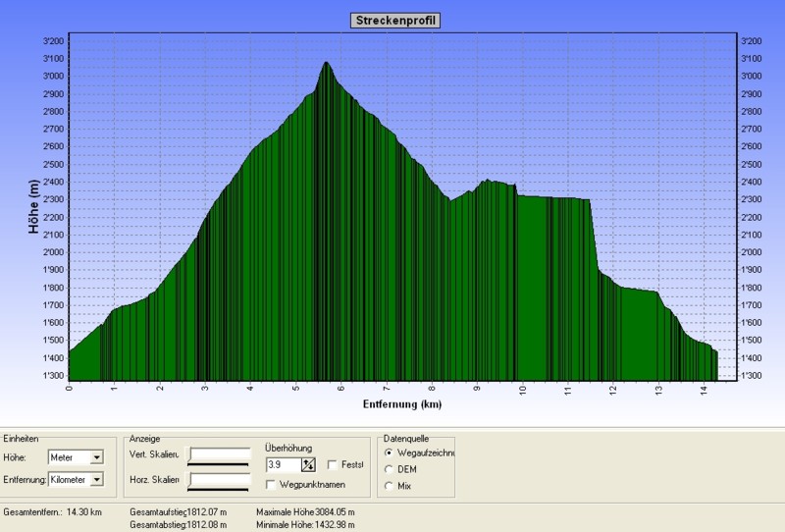Click the Überhöhung value field showing 3.9
The width and height of the screenshot is (785, 532).
[283, 465]
